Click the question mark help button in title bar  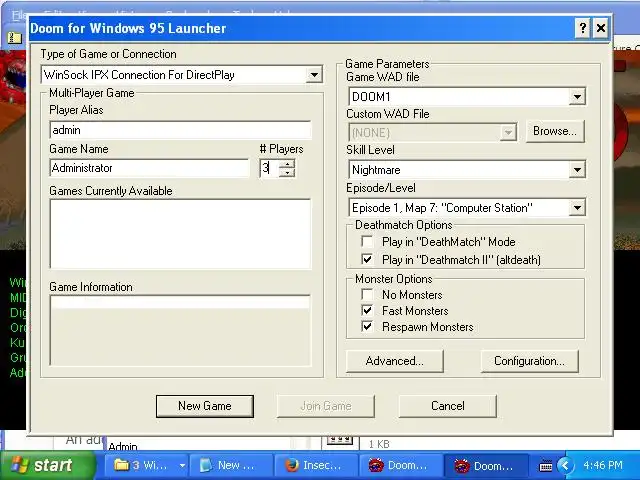tap(582, 28)
